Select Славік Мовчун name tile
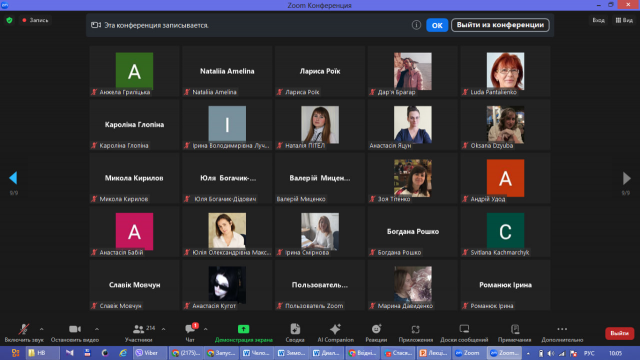This screenshot has height=360, width=640. click(135, 285)
